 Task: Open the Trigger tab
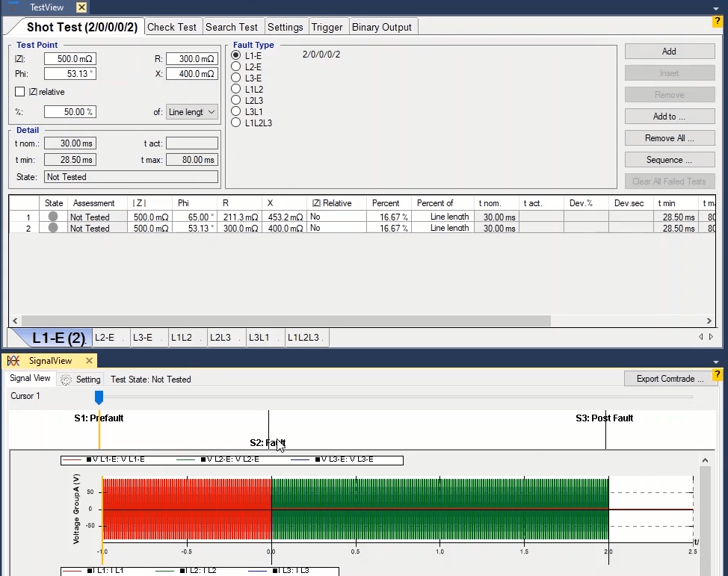327,27
